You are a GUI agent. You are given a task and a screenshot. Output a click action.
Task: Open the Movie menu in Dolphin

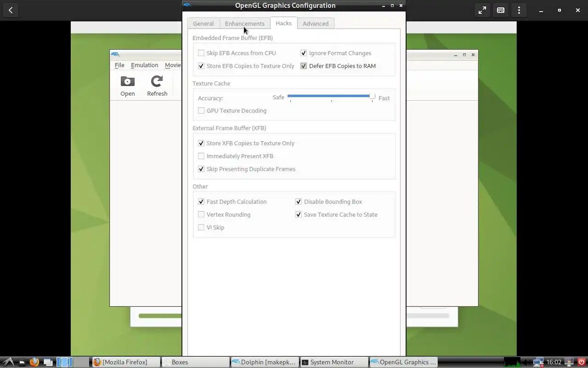173,65
